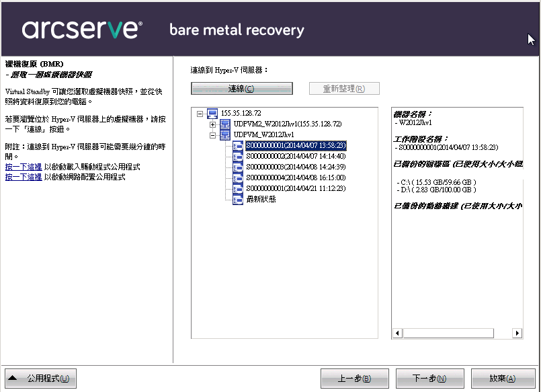Image resolution: width=541 pixels, height=392 pixels.
Task: Click snapshot icon for 2014/04/08 16:15:00
Action: (x=238, y=178)
